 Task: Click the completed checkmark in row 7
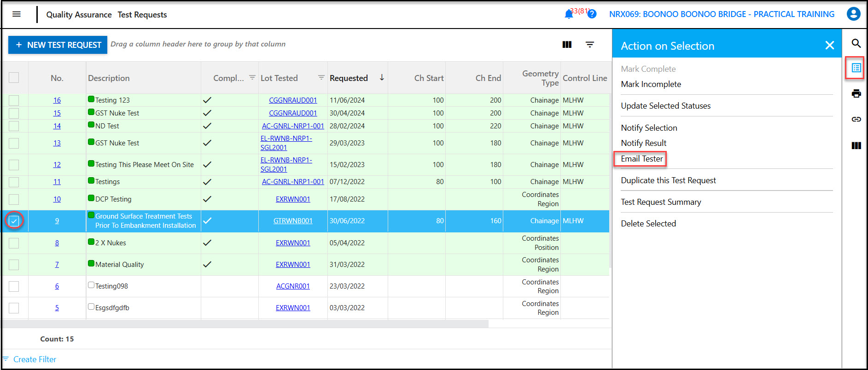coord(207,264)
